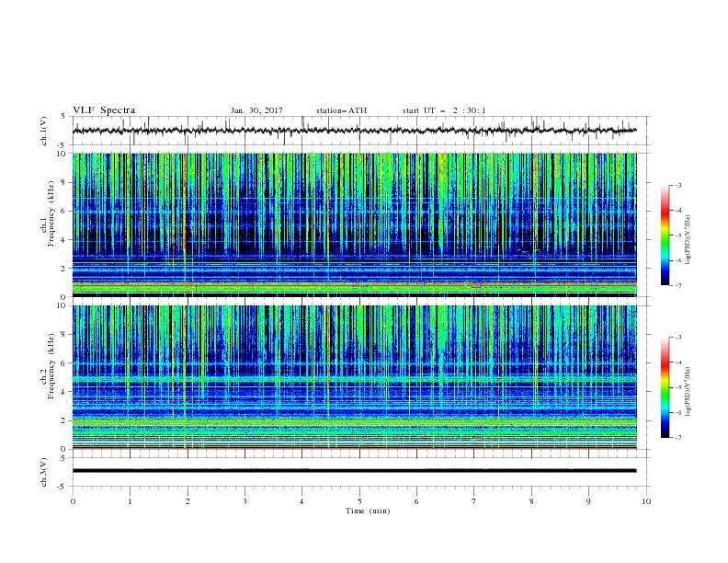This screenshot has height=563, width=728.
Task: Click the time axis tick label "5"
Action: click(x=359, y=501)
